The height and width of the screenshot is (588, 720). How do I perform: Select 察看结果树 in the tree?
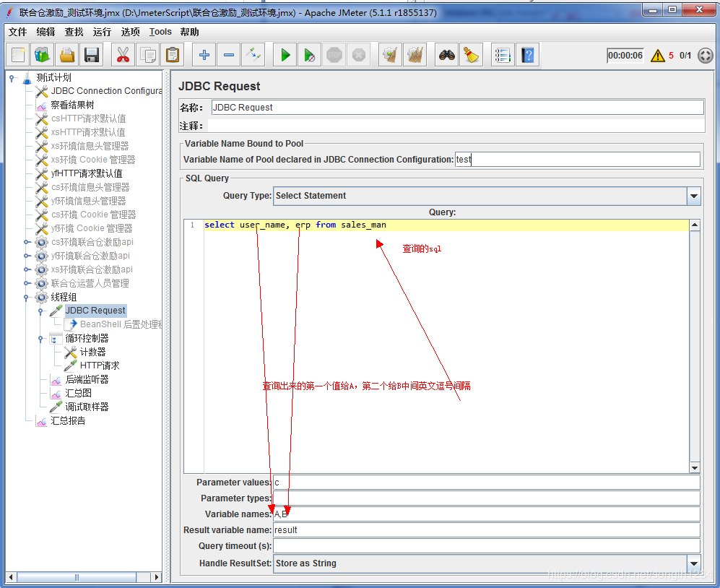click(x=72, y=105)
